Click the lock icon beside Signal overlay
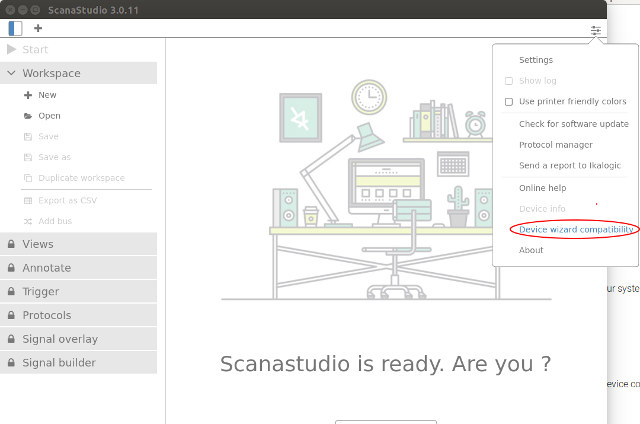640x424 pixels. click(11, 339)
